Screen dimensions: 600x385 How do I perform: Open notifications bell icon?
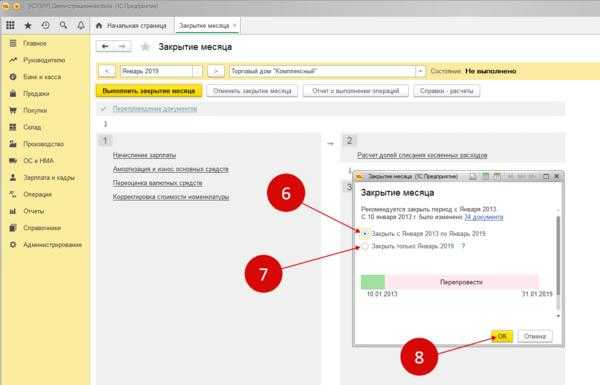pos(81,26)
